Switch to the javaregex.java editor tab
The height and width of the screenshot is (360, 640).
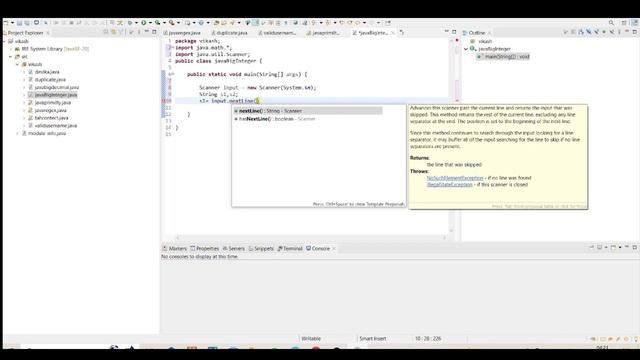point(182,33)
